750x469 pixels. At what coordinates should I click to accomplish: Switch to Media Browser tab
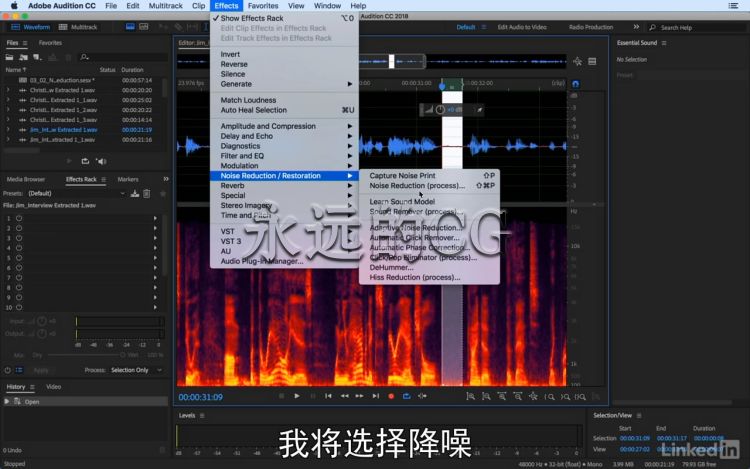26,179
